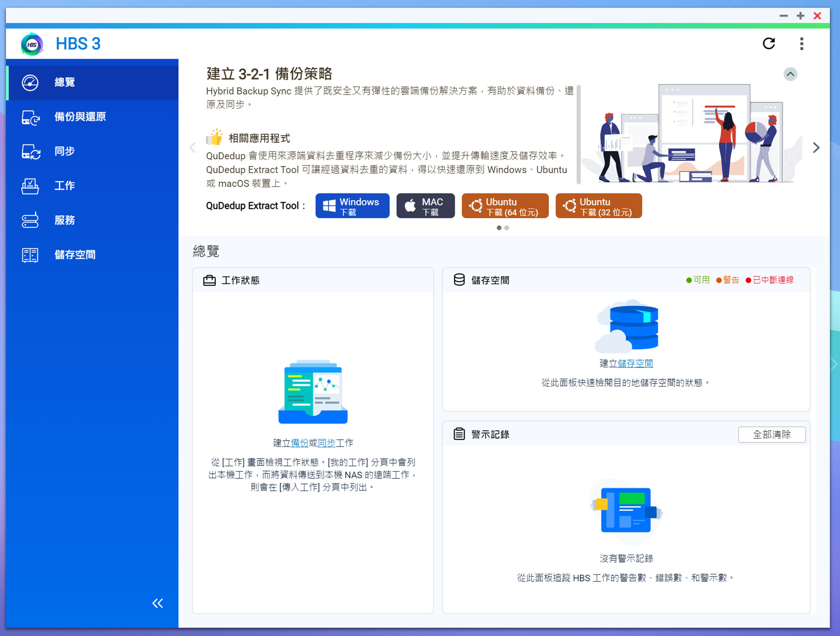Click the red 已中斷連線 status legend
840x636 pixels.
769,280
